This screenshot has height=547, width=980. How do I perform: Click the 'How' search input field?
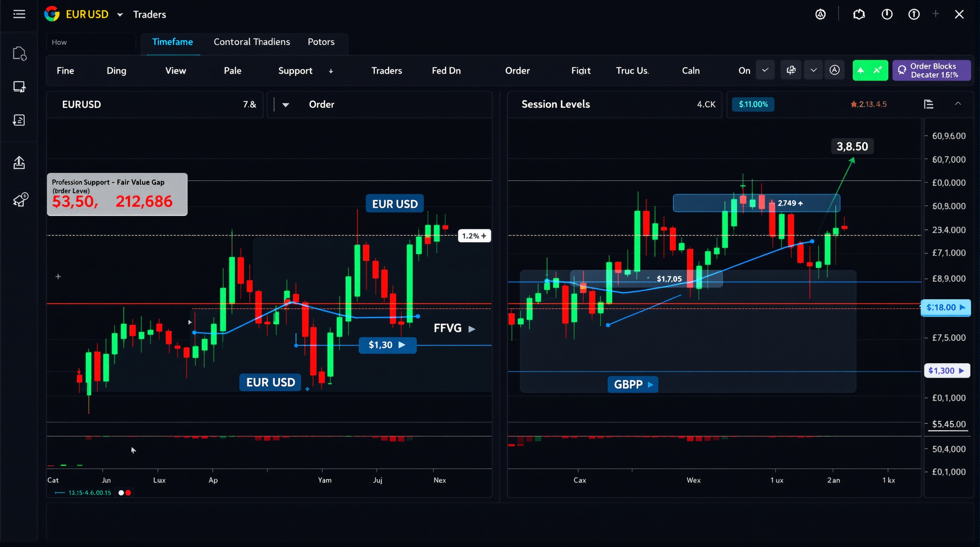pyautogui.click(x=90, y=42)
